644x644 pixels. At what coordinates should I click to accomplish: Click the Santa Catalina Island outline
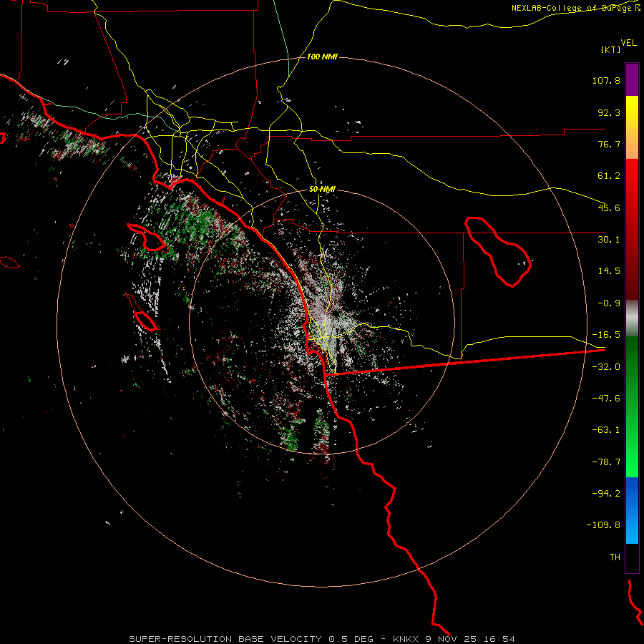(x=147, y=238)
